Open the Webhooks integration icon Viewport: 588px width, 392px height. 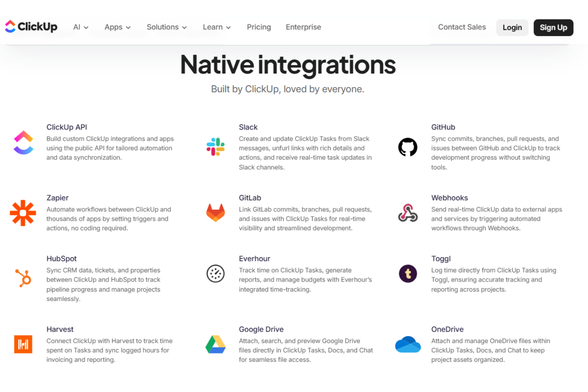(x=408, y=213)
